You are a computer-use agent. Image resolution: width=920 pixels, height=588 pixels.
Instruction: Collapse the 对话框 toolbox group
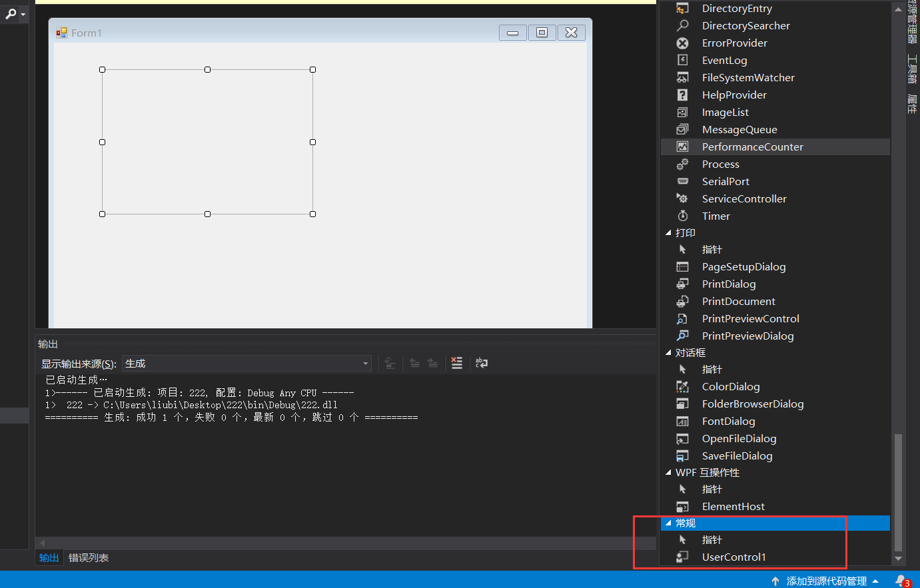pos(668,353)
